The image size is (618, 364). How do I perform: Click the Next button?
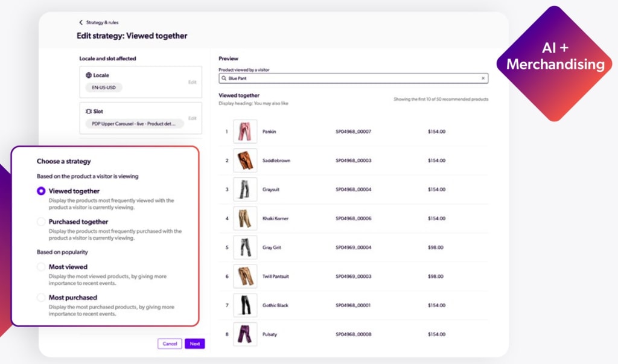point(194,343)
